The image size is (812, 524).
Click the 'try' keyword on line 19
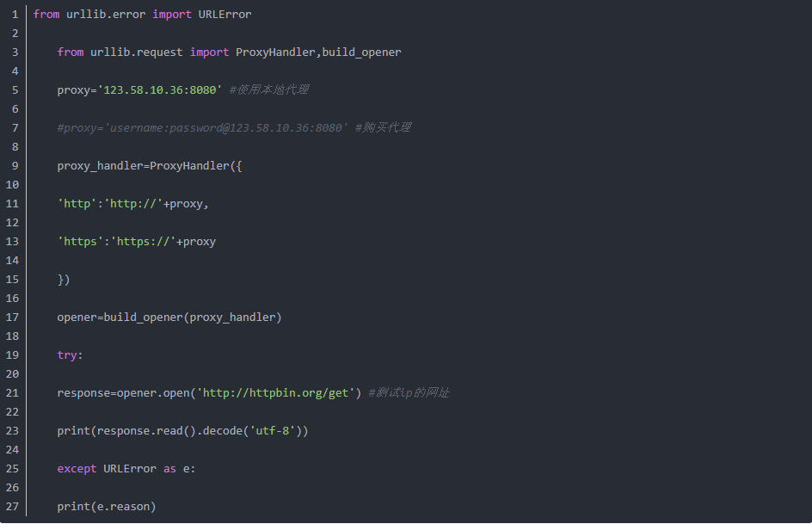pos(67,355)
